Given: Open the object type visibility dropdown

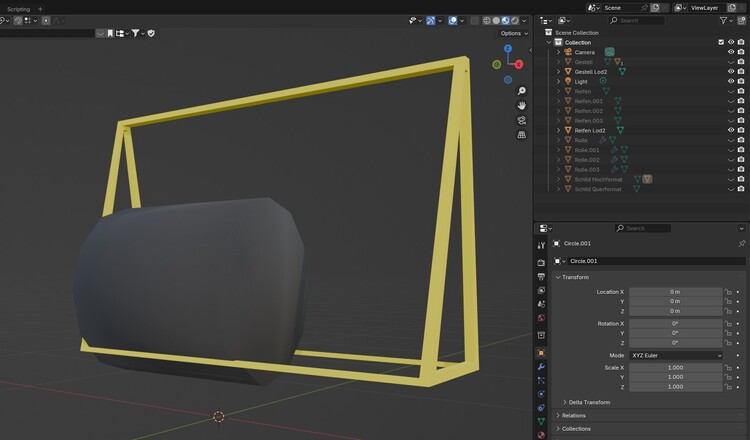Looking at the screenshot, I should [x=415, y=21].
